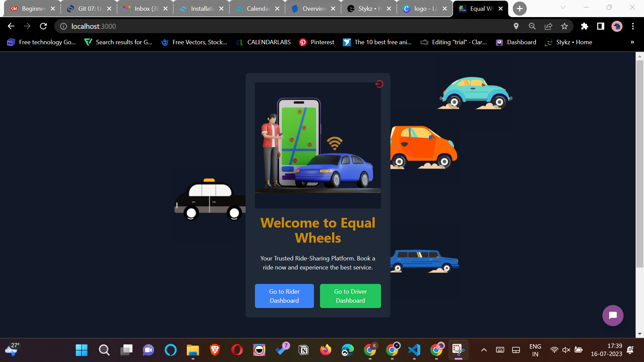Click the red logout icon on card
644x362 pixels.
point(379,84)
